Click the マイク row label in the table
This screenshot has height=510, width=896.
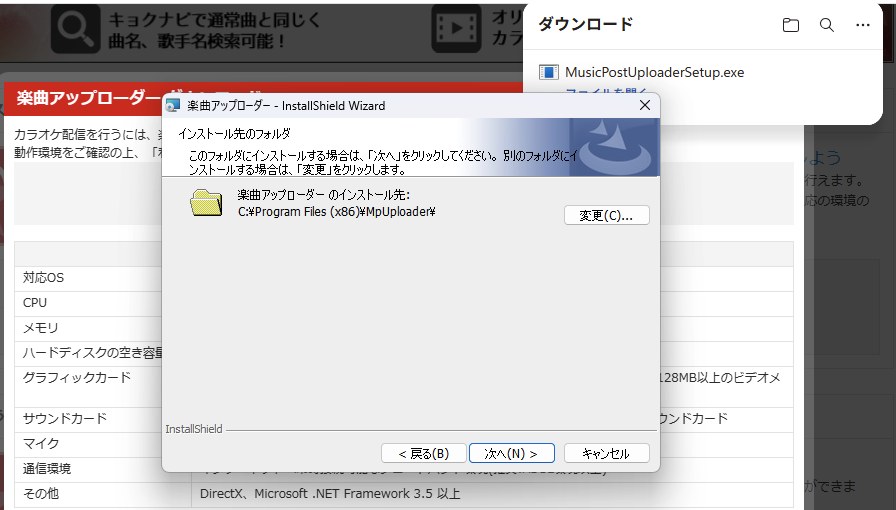[41, 444]
